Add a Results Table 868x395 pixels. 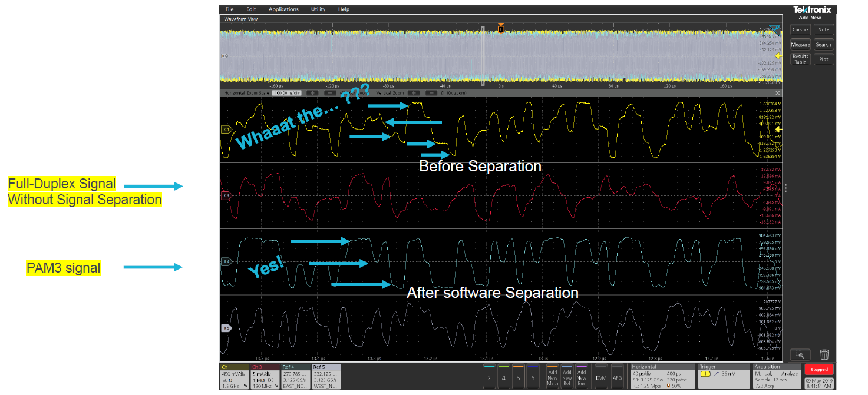800,59
